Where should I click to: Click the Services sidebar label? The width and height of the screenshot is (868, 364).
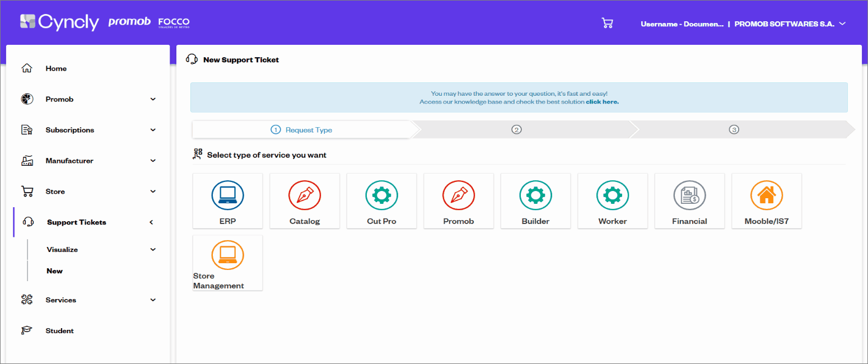61,300
